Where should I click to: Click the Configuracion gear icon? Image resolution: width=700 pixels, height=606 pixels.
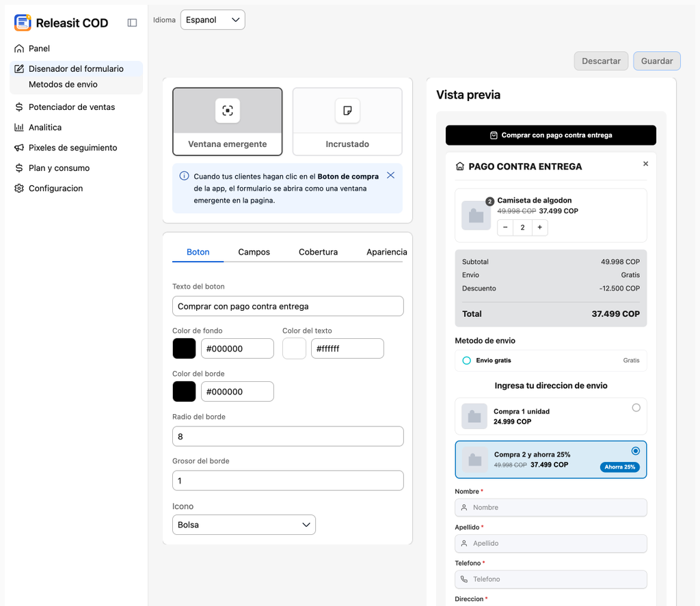pos(18,189)
